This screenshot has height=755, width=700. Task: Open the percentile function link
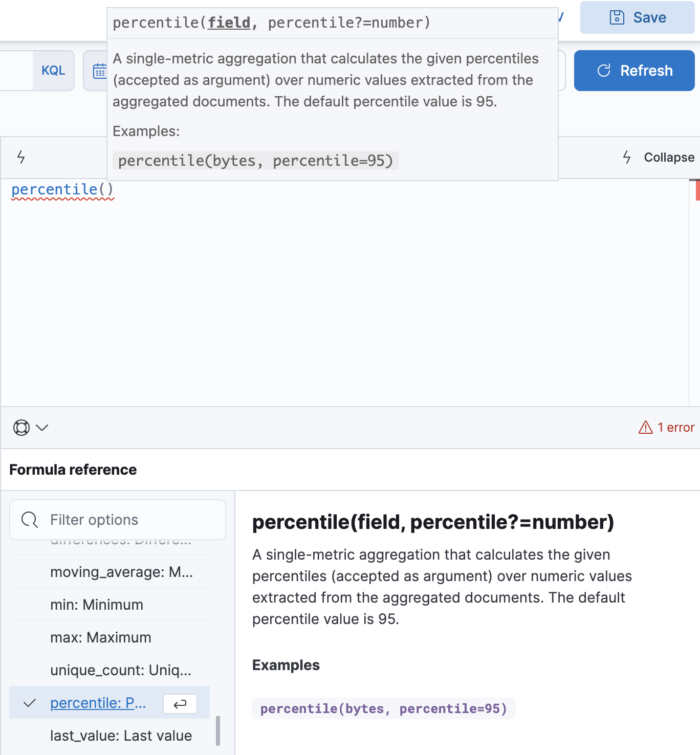tap(98, 703)
